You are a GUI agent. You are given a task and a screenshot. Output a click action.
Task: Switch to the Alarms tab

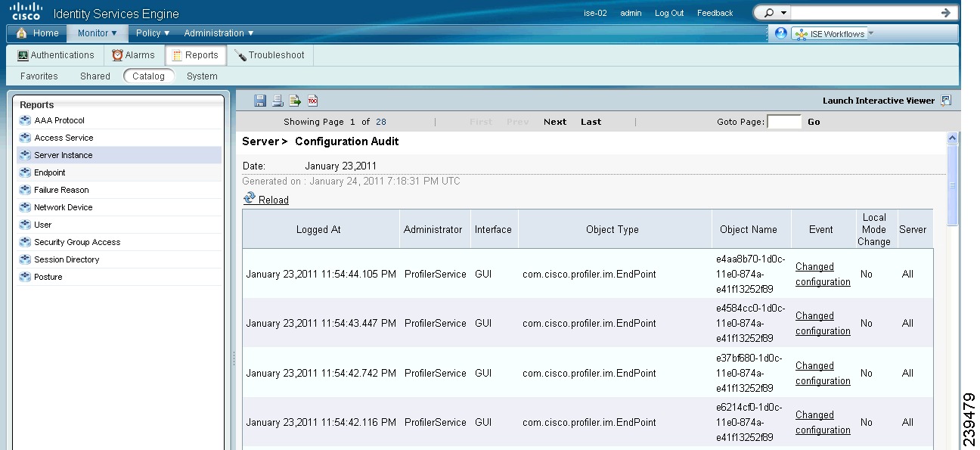[133, 55]
